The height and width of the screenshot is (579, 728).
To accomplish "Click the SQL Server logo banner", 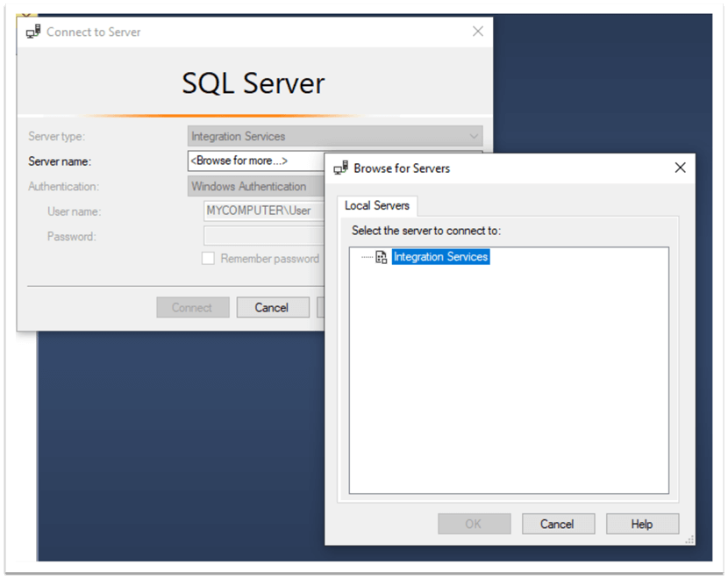I will click(253, 83).
